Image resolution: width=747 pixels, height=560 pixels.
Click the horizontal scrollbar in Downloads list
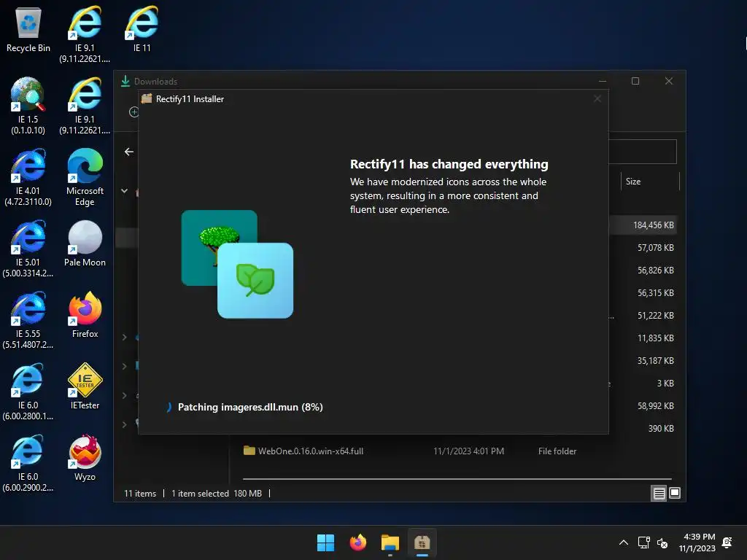point(457,478)
